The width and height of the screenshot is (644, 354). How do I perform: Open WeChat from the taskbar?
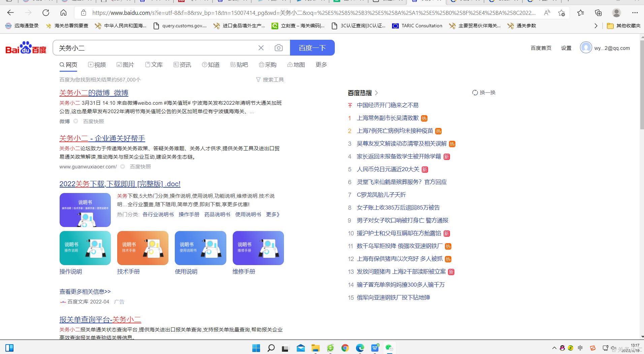coord(389,348)
